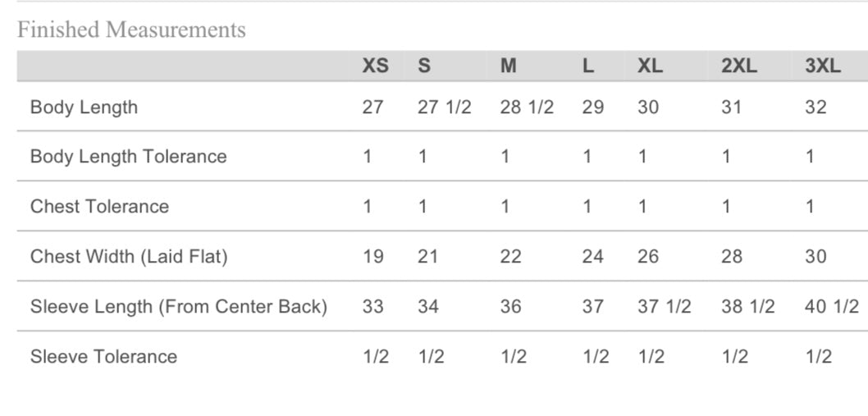Select the Chest Tolerance row label

pyautogui.click(x=99, y=207)
